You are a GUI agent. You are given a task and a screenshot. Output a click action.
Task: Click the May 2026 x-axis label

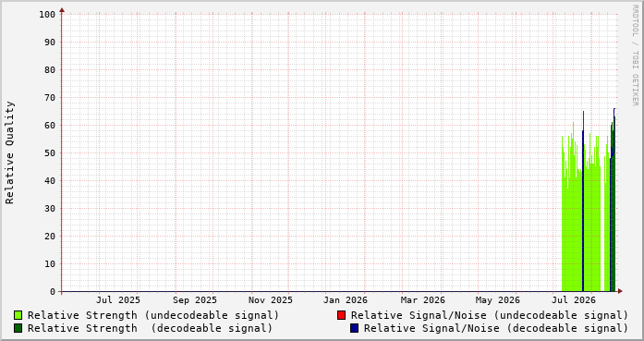[x=498, y=300]
